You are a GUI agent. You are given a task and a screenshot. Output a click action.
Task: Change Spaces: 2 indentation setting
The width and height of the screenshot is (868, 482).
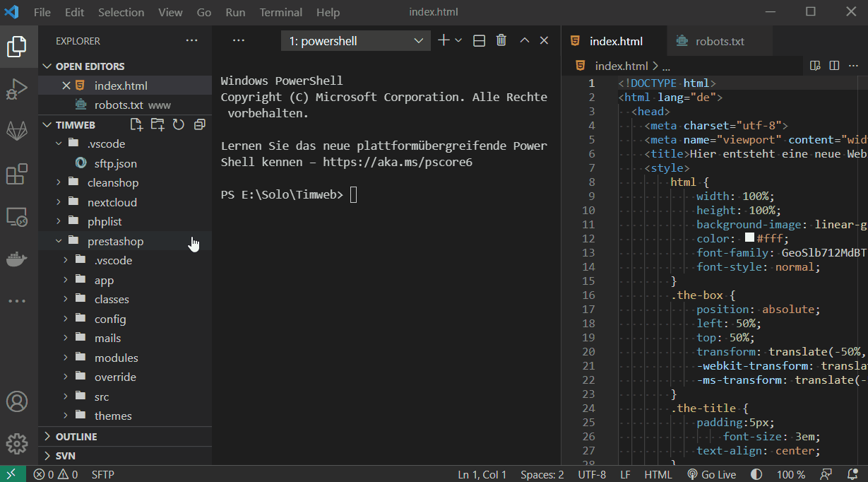coord(542,474)
